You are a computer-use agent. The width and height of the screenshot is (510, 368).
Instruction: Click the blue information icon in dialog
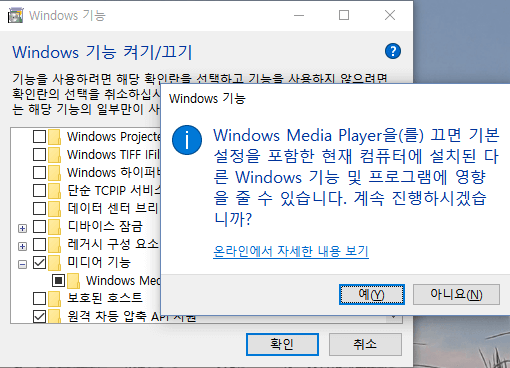[x=187, y=140]
